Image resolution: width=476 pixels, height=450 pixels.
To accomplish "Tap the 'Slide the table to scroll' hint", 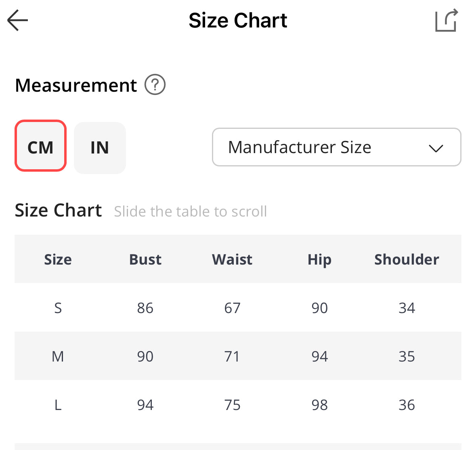I will point(190,211).
